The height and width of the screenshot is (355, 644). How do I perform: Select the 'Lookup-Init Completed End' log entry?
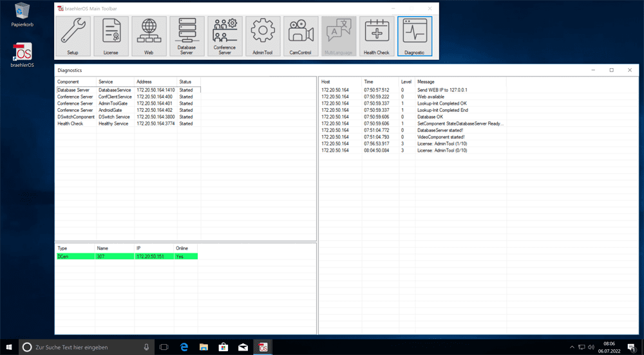pos(413,110)
